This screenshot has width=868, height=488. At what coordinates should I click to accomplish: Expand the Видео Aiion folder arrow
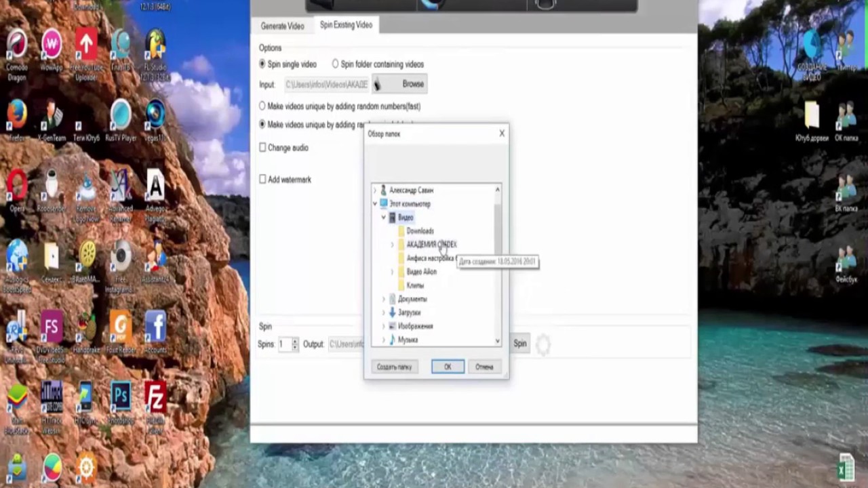click(393, 272)
